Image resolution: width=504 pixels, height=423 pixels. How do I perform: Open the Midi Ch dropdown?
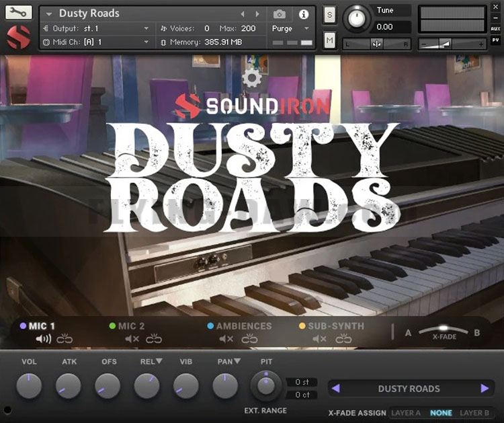(x=96, y=42)
